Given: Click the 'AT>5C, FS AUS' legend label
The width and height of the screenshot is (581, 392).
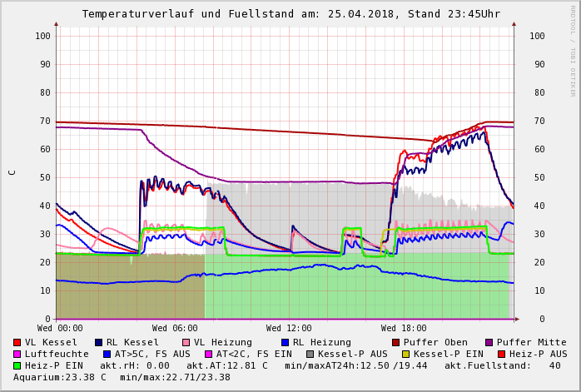Looking at the screenshot, I should pos(152,354).
